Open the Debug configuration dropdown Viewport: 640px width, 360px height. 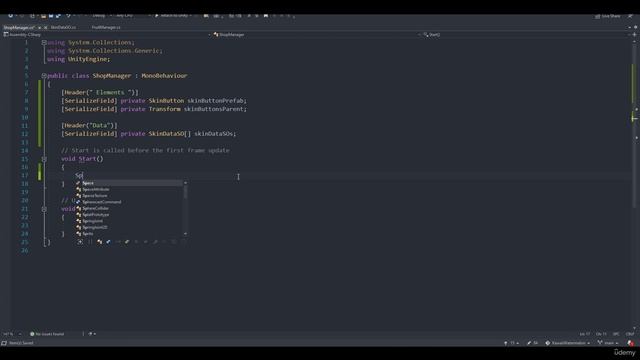click(x=101, y=16)
